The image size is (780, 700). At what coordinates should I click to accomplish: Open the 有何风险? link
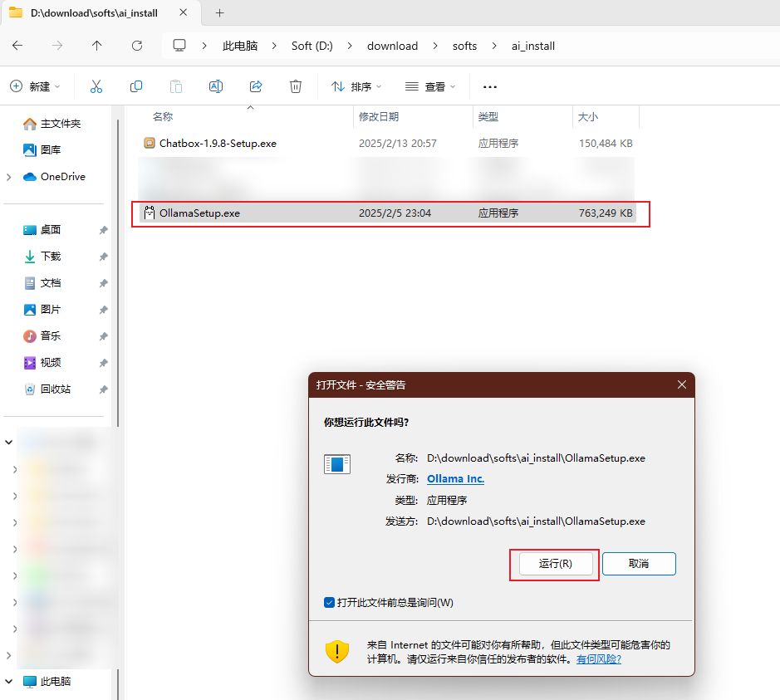[599, 658]
